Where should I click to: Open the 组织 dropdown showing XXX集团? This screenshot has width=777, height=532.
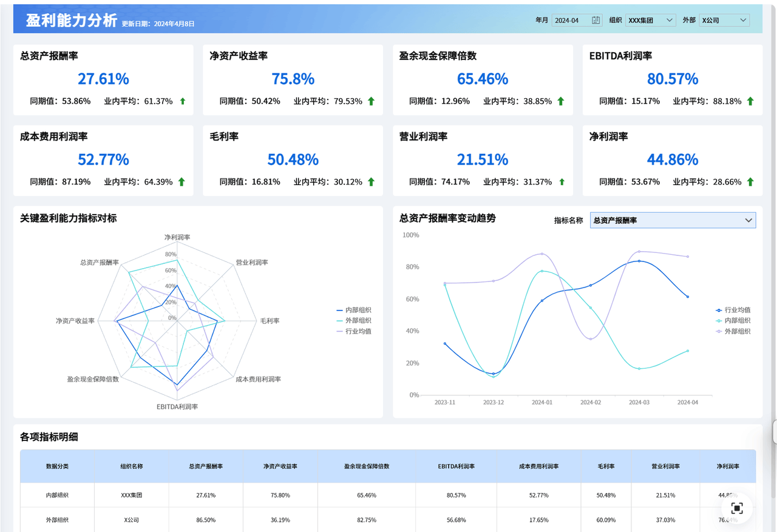(650, 20)
